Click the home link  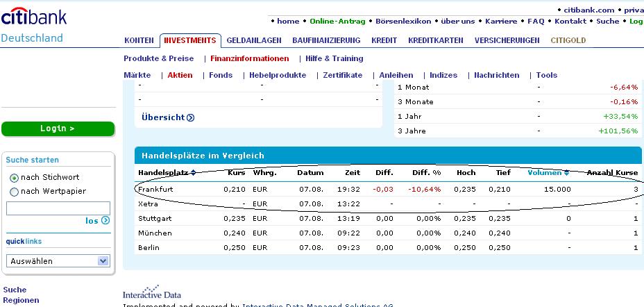288,22
